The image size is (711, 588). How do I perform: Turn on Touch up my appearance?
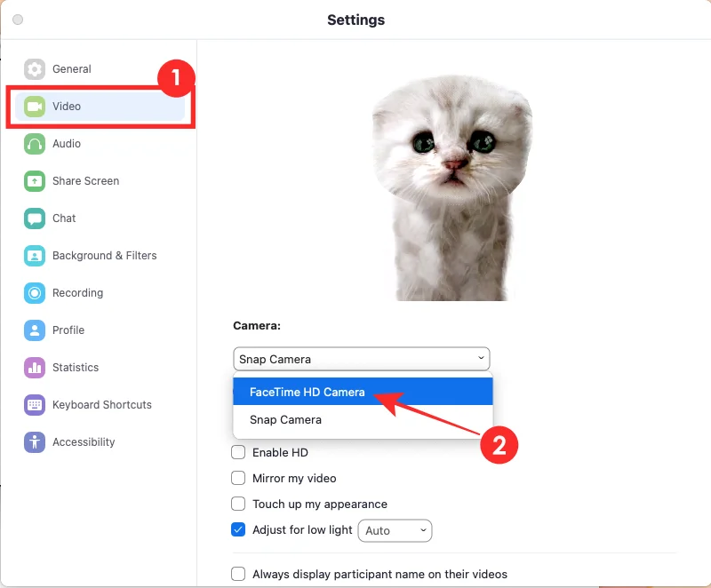point(238,504)
